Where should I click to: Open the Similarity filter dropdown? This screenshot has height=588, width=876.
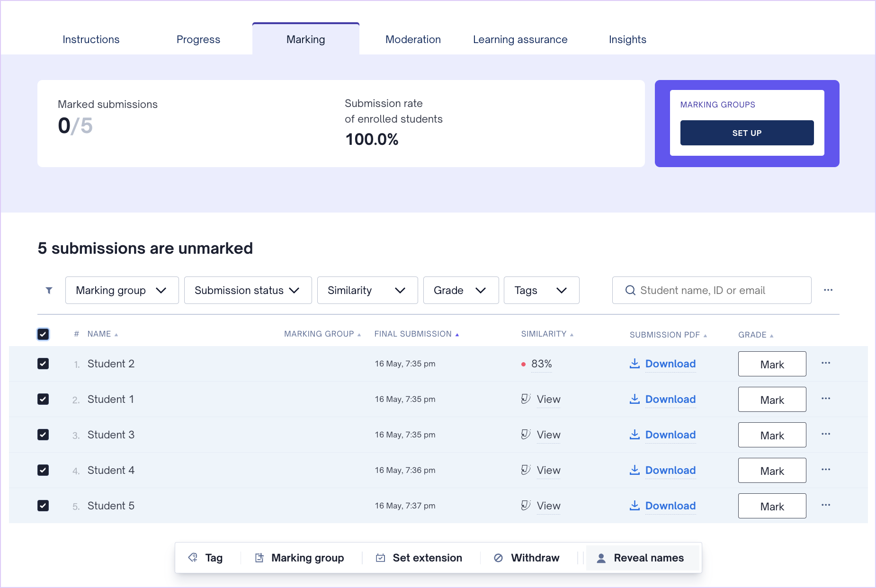pyautogui.click(x=367, y=290)
